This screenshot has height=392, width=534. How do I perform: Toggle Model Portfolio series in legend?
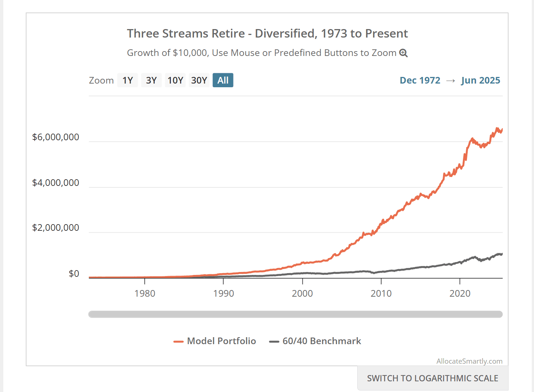point(215,341)
